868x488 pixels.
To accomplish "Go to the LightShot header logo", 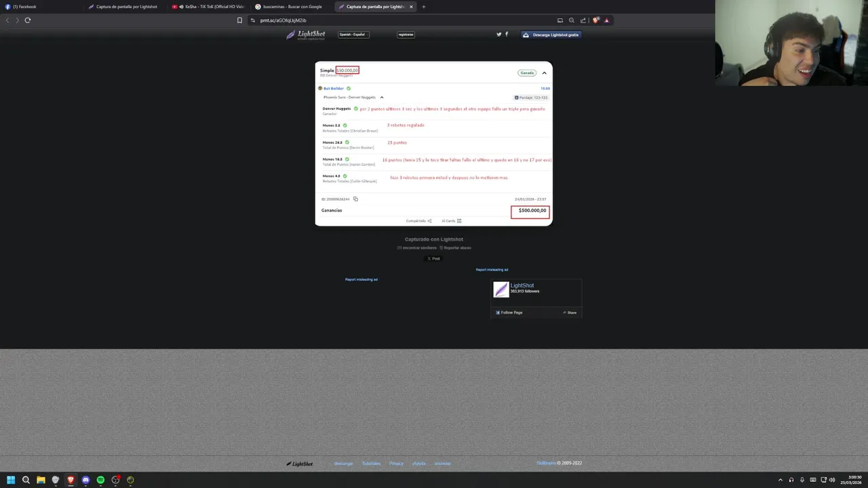I will click(306, 35).
